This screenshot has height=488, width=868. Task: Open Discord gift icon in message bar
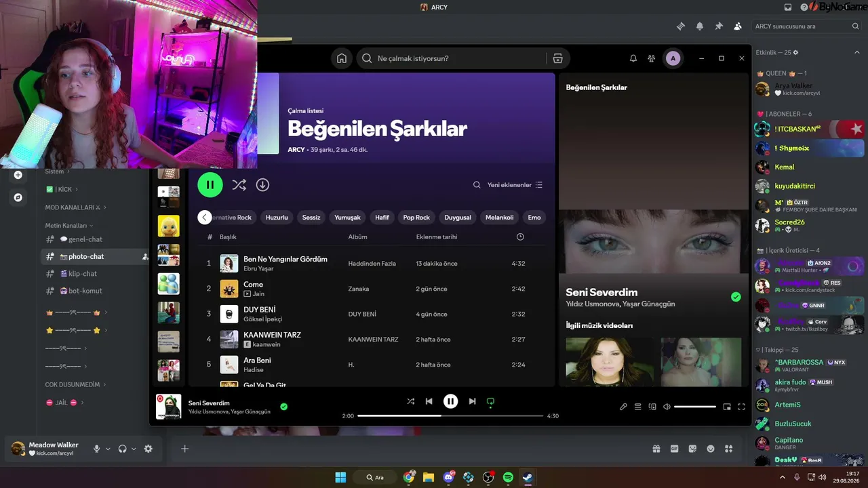(x=656, y=449)
